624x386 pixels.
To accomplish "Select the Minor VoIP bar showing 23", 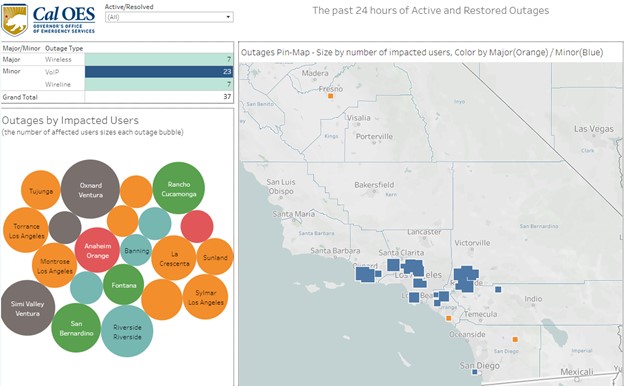I will (159, 72).
